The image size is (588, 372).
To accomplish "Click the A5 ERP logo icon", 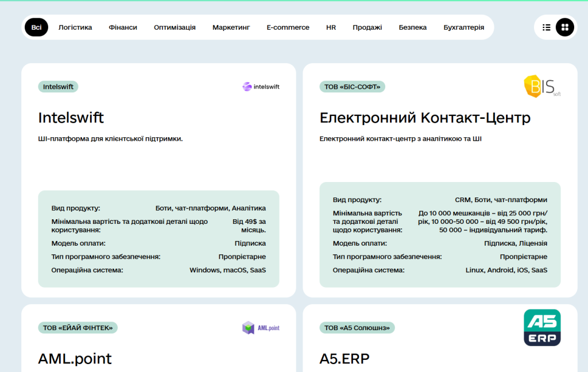I will pos(542,327).
